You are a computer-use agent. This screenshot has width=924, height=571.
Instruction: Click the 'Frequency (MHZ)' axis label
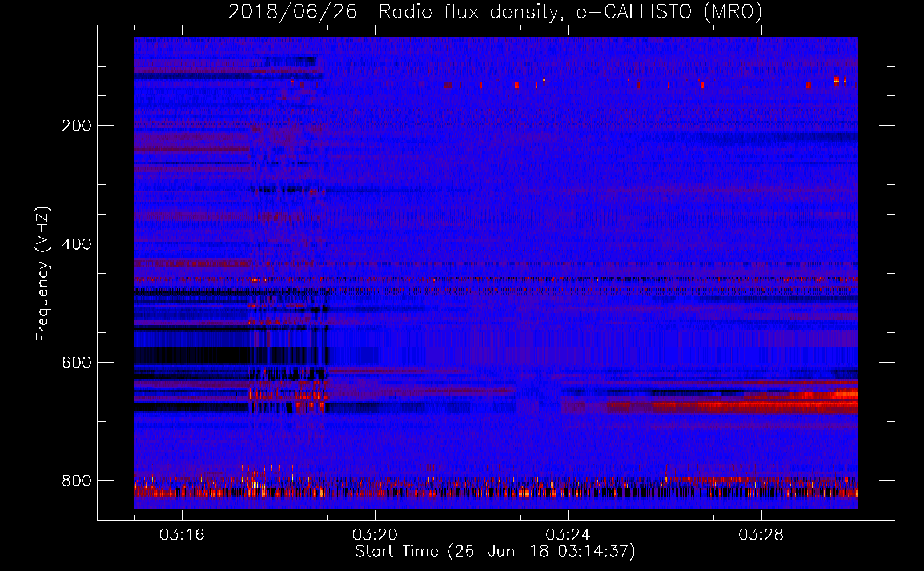click(43, 274)
